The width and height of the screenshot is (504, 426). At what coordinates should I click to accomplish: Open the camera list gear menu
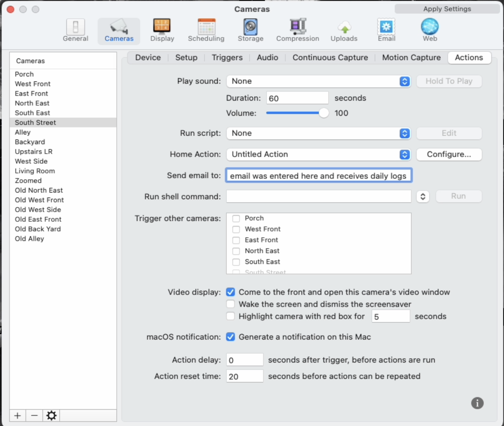tap(51, 416)
